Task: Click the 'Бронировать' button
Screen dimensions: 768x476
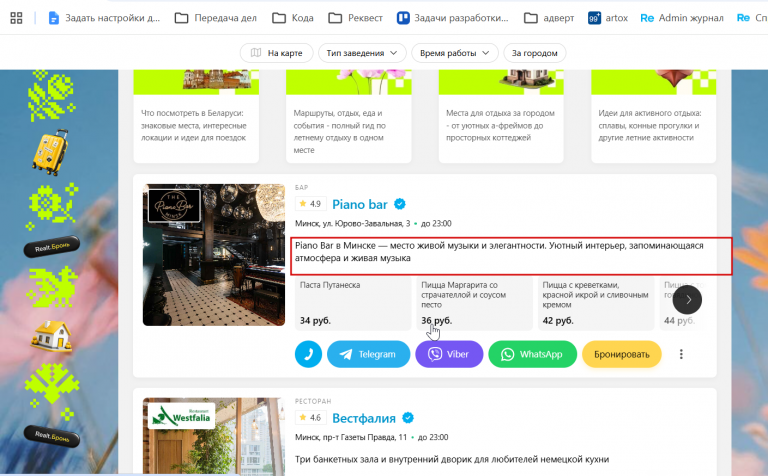Action: [622, 354]
